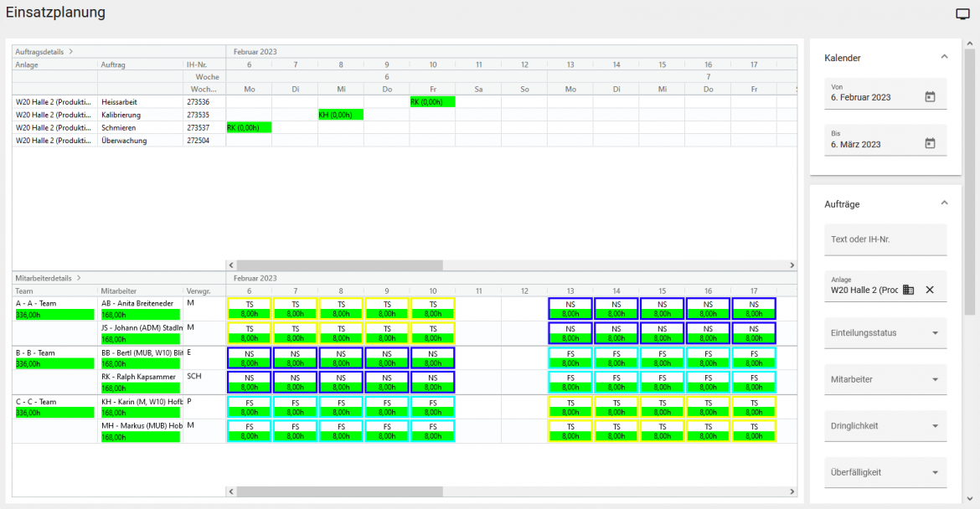Select the RK (0,00h) cell for Schmieren

tap(249, 127)
